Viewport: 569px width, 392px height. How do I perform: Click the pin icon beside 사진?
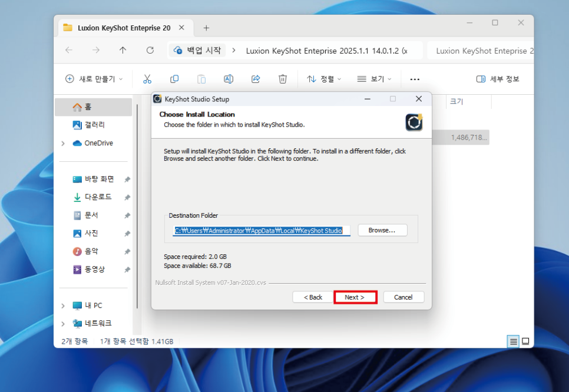(127, 234)
